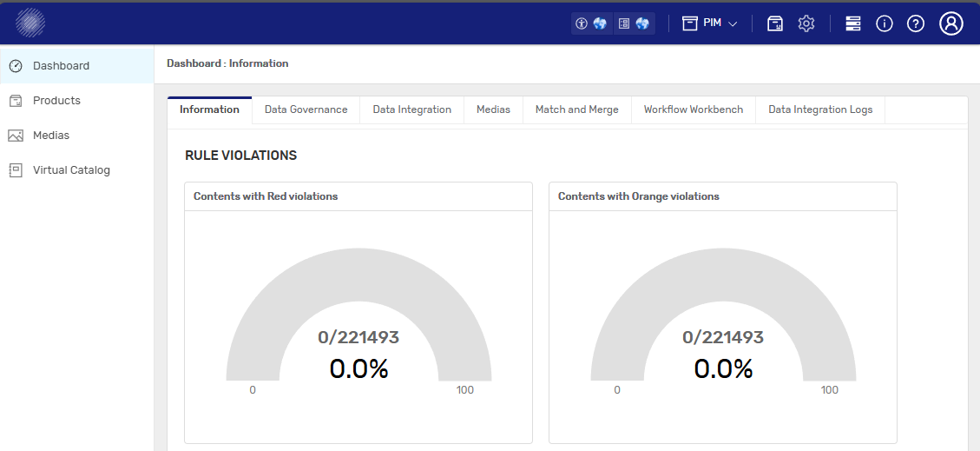This screenshot has width=980, height=451.
Task: Click the 'RULE VIOLATIONS' heading
Action: point(240,156)
